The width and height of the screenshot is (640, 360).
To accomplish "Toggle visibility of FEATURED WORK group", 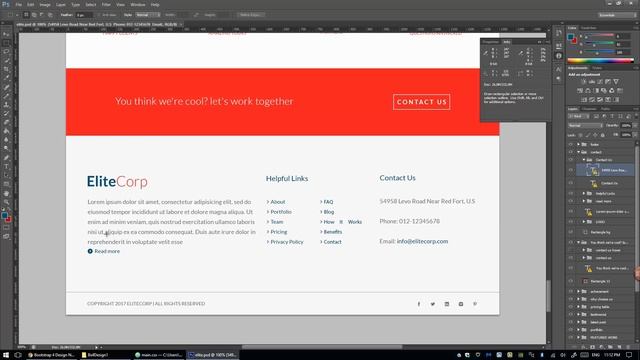I will 571,337.
